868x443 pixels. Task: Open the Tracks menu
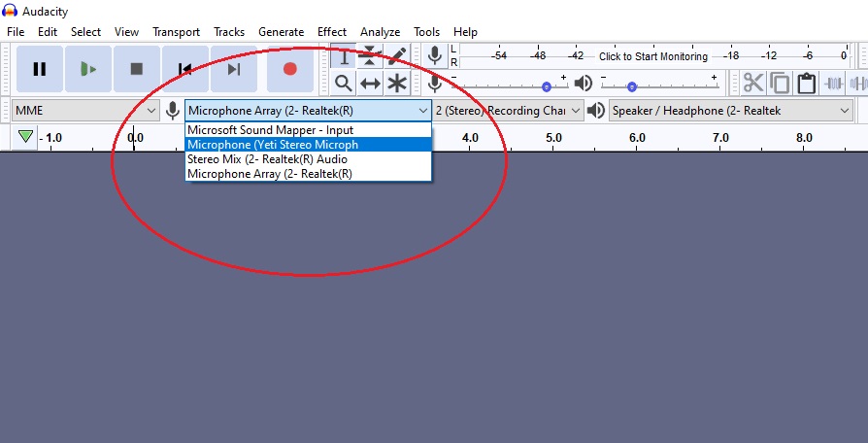coord(229,32)
